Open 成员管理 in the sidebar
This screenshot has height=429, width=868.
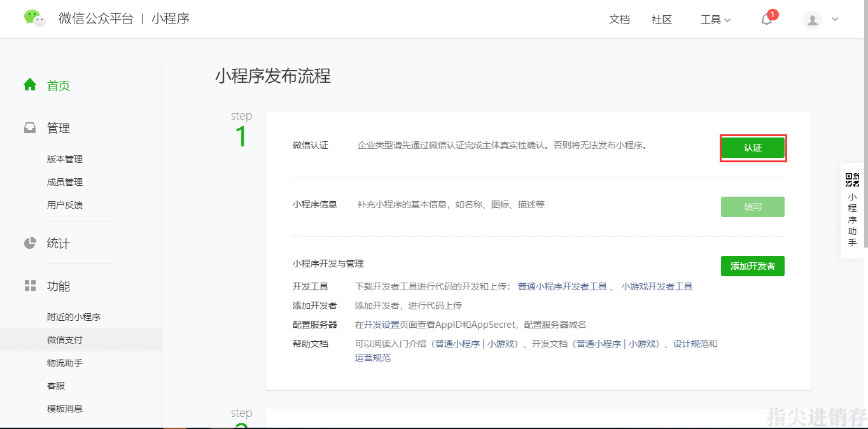[65, 182]
